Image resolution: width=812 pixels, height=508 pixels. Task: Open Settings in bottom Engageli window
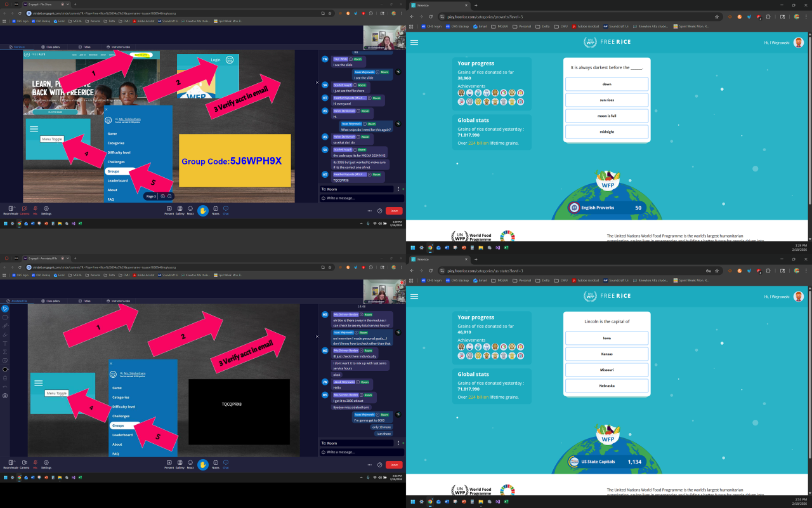pos(46,464)
